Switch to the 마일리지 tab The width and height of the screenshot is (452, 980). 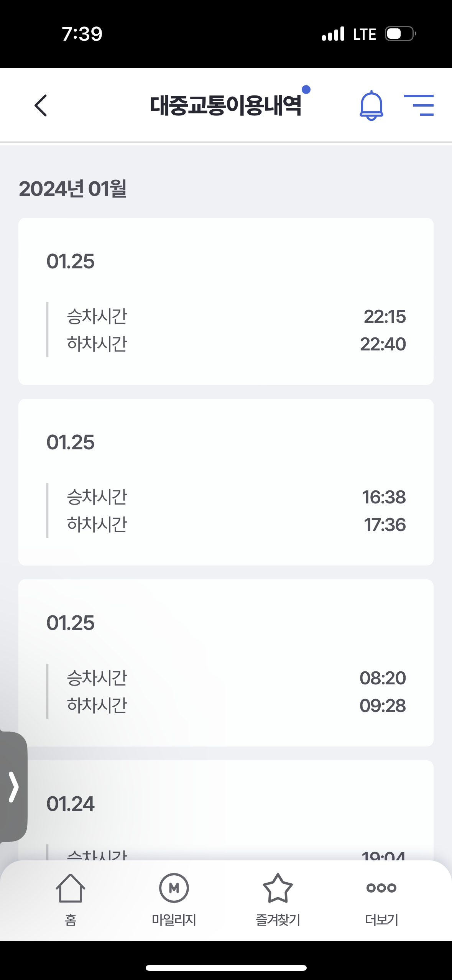click(174, 919)
